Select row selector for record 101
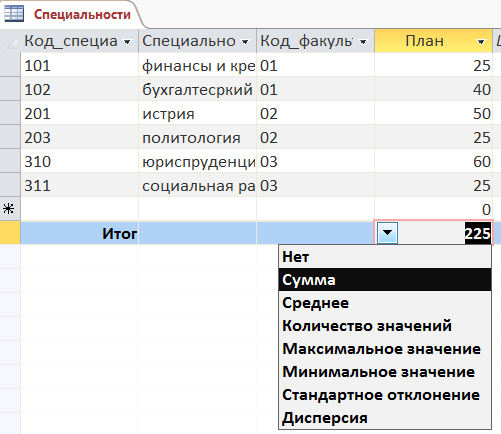This screenshot has height=434, width=501. click(10, 65)
